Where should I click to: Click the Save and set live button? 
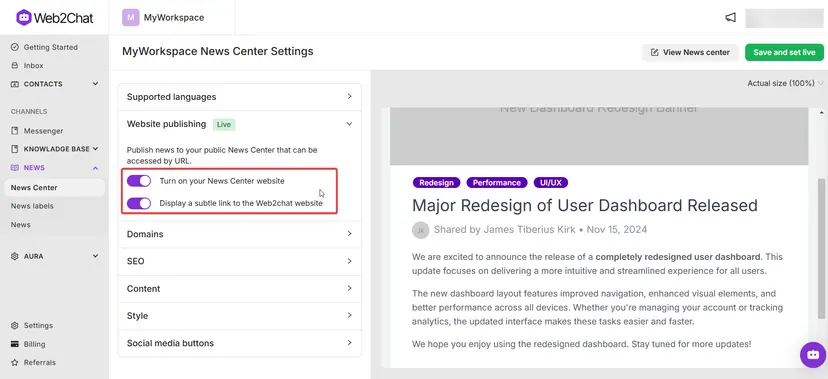[784, 52]
